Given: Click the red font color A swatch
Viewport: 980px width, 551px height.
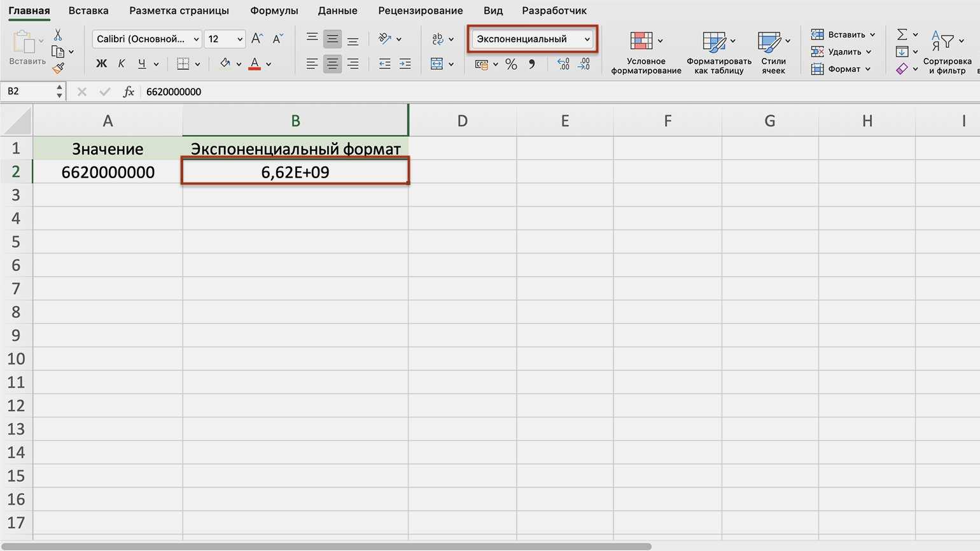Looking at the screenshot, I should click(255, 64).
